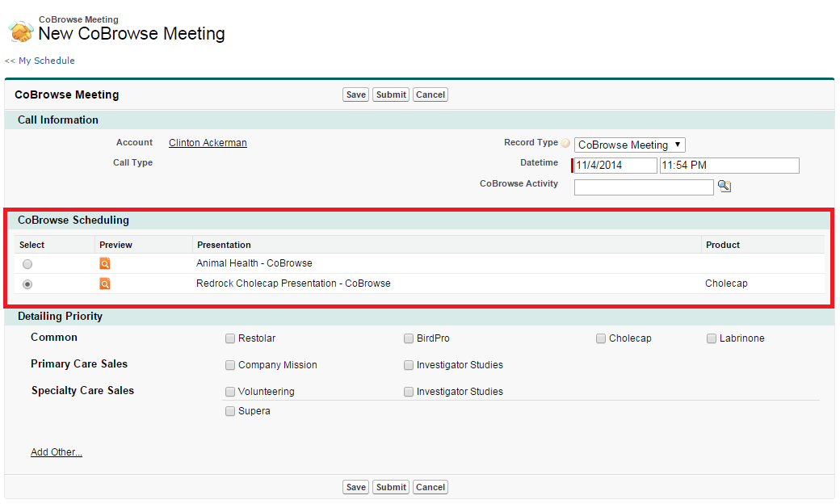The width and height of the screenshot is (840, 504).
Task: Click the Datetime time input field
Action: coord(729,166)
